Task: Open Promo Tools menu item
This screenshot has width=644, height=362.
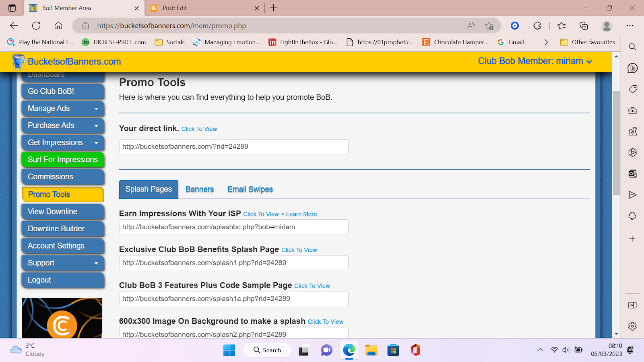Action: (63, 194)
